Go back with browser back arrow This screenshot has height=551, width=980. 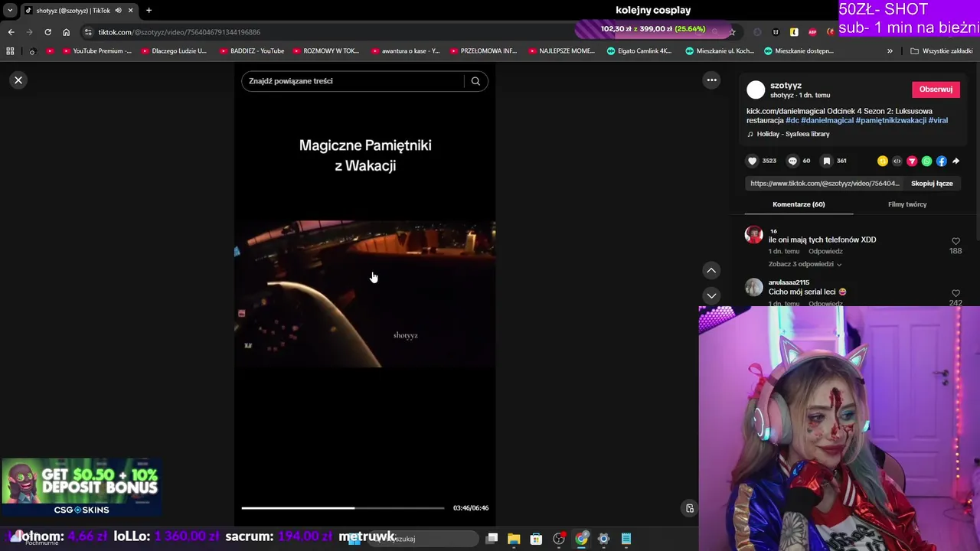(x=11, y=32)
